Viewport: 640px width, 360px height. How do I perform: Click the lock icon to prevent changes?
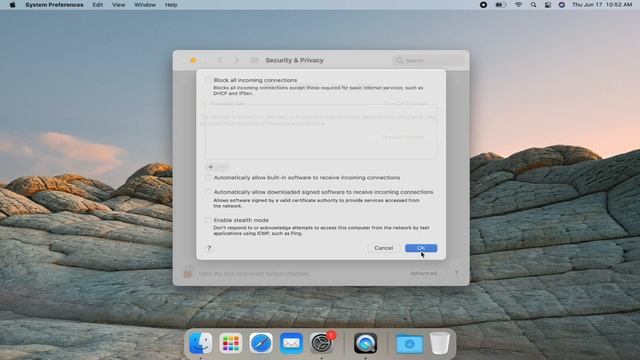click(188, 273)
